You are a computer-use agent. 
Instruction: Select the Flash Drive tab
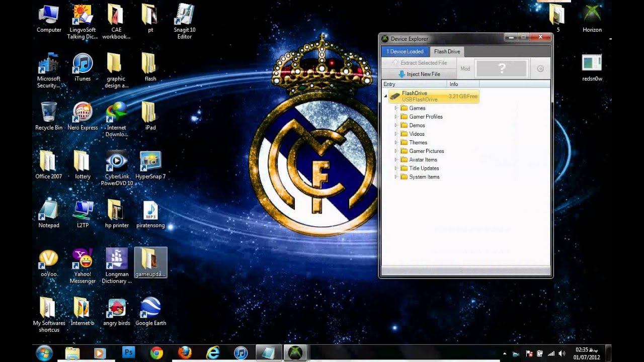click(447, 51)
